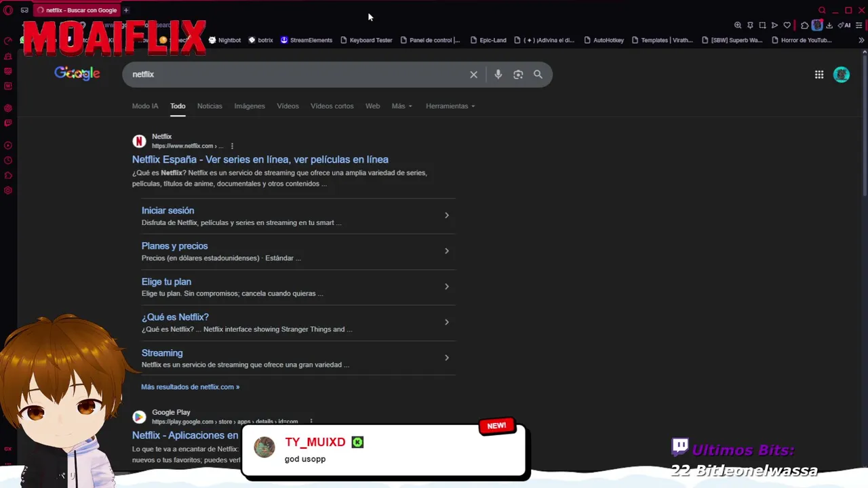The width and height of the screenshot is (868, 488).
Task: Open the Planes y precios sitelink
Action: [x=174, y=246]
